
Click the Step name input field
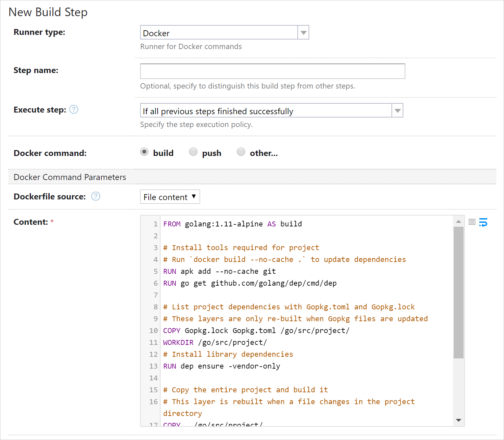(x=272, y=71)
